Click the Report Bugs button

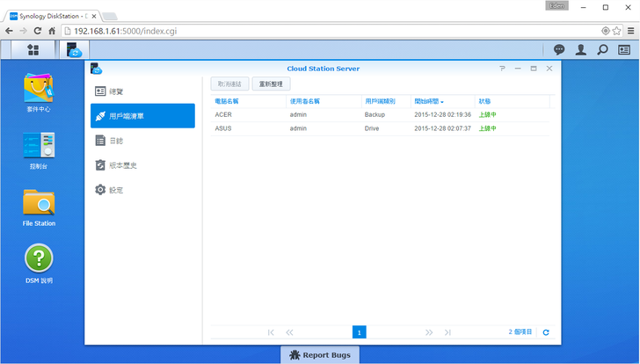[320, 355]
